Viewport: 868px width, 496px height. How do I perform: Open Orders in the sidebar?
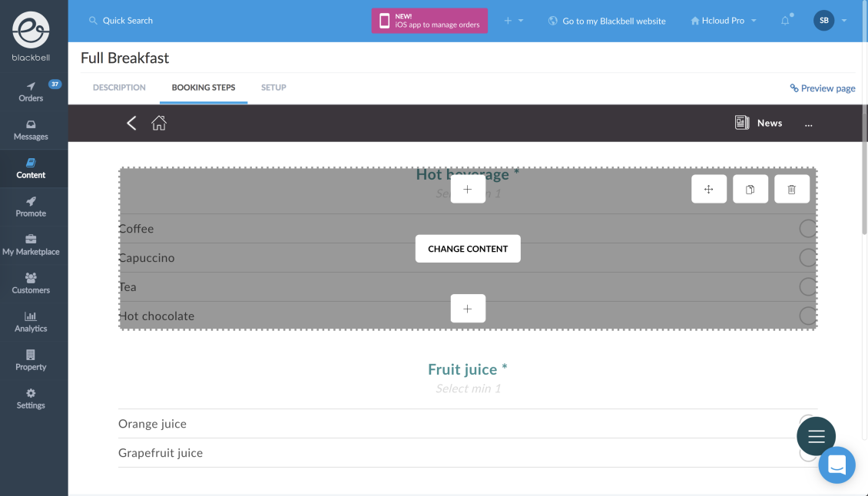pos(31,92)
